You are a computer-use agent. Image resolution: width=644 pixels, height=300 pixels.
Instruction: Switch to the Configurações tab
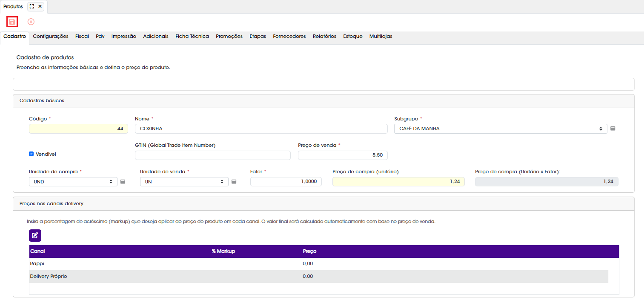pos(51,37)
